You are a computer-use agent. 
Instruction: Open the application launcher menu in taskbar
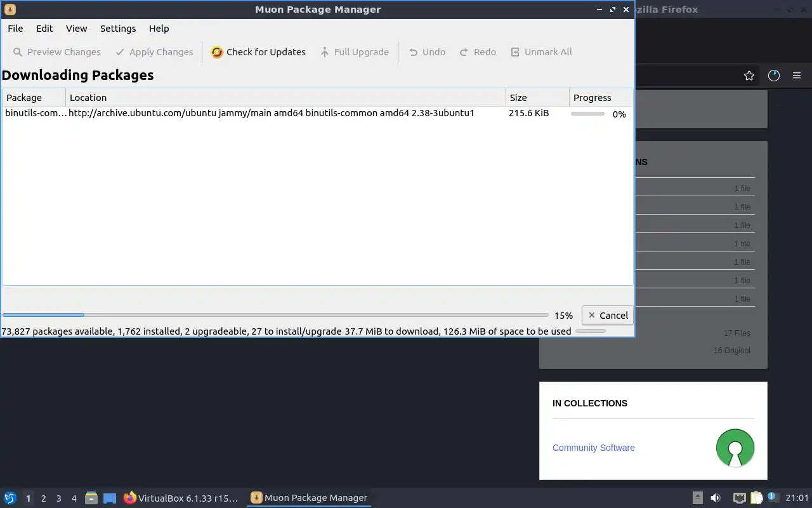10,498
